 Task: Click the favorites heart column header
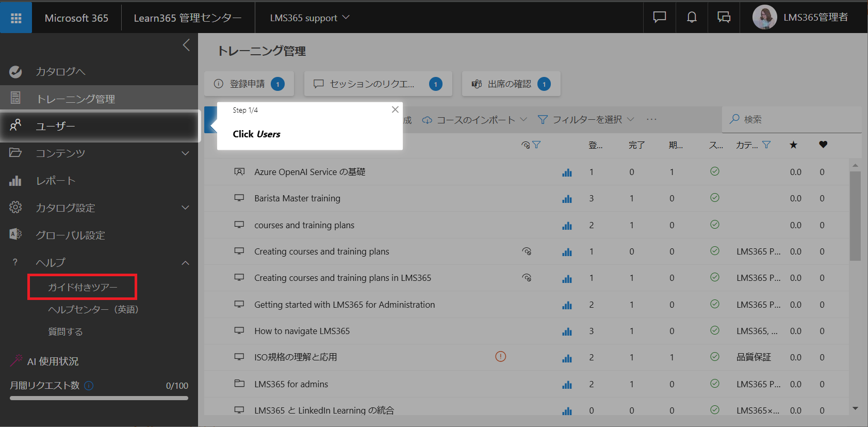click(823, 145)
